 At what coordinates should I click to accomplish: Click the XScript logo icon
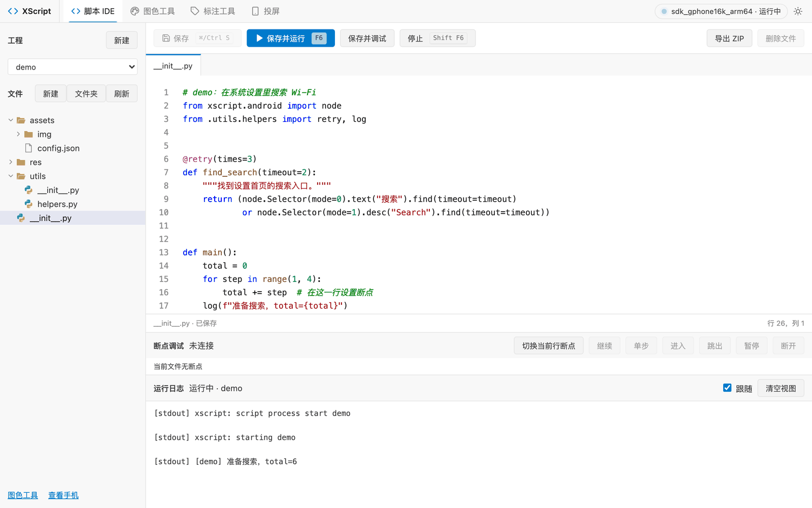pyautogui.click(x=13, y=11)
